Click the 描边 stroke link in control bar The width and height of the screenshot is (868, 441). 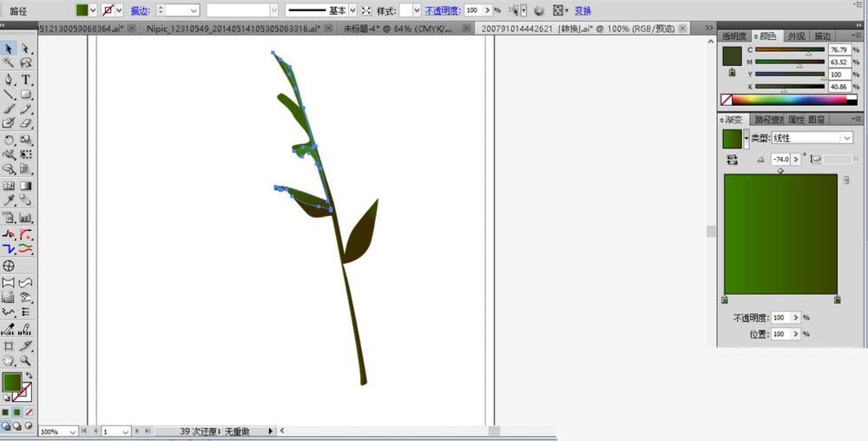click(140, 10)
